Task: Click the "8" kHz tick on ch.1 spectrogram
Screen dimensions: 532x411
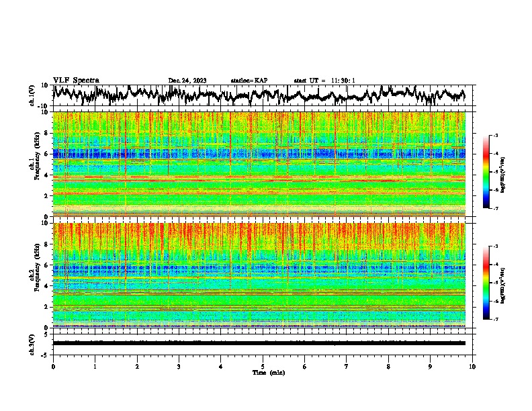Action: [x=47, y=133]
